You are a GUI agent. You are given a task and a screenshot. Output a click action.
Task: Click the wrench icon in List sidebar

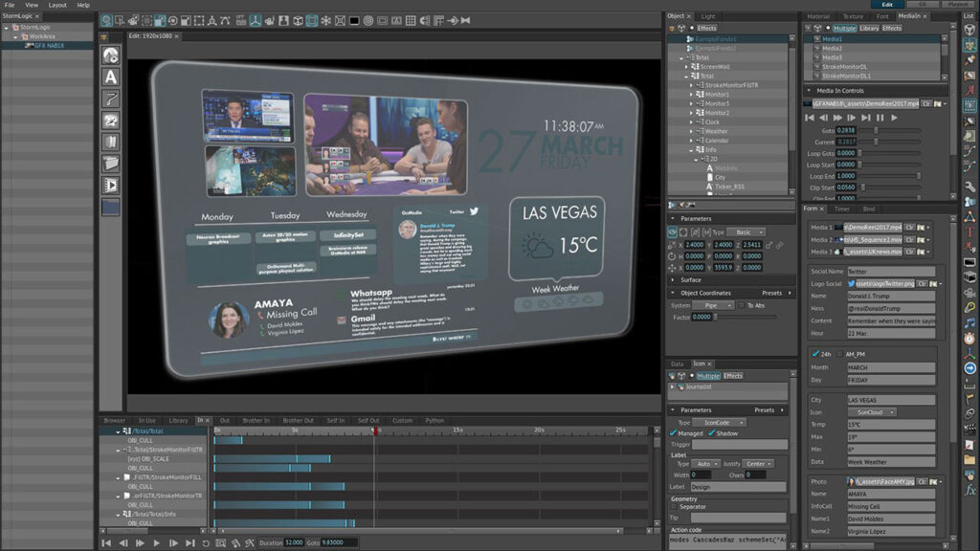[969, 187]
